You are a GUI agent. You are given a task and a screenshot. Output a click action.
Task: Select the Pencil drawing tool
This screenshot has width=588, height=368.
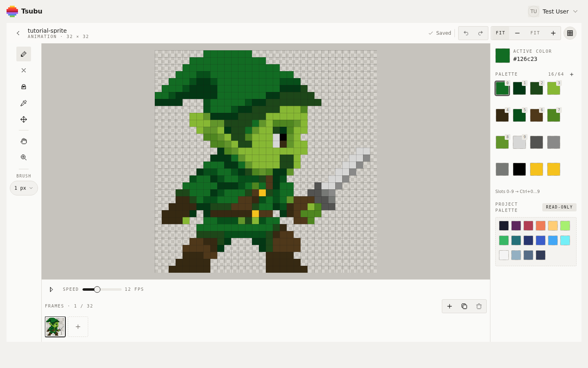pos(24,54)
